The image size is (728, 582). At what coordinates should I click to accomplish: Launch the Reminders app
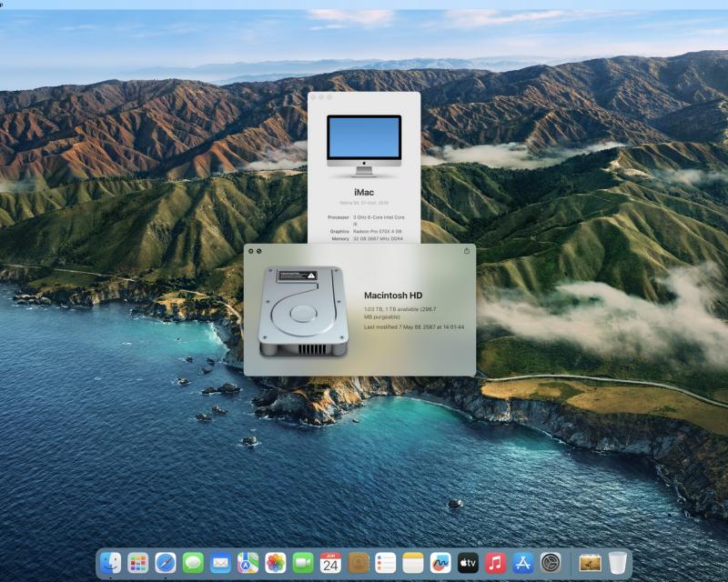[385, 563]
